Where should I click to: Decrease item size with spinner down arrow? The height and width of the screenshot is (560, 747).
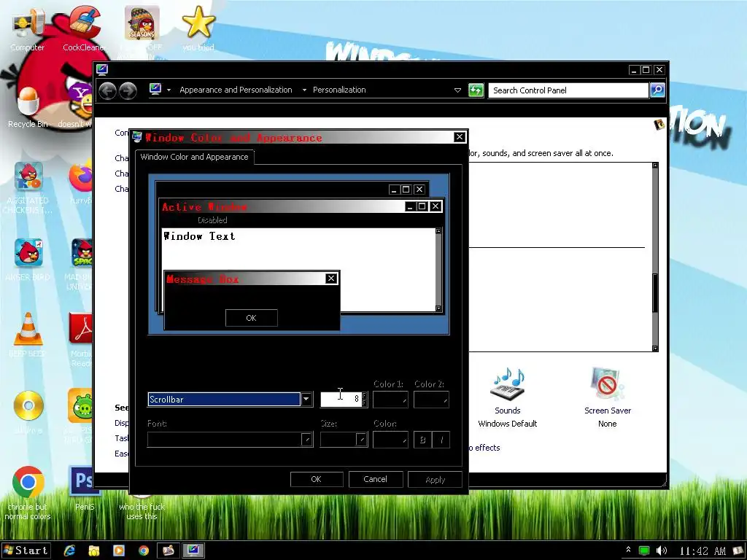point(365,402)
